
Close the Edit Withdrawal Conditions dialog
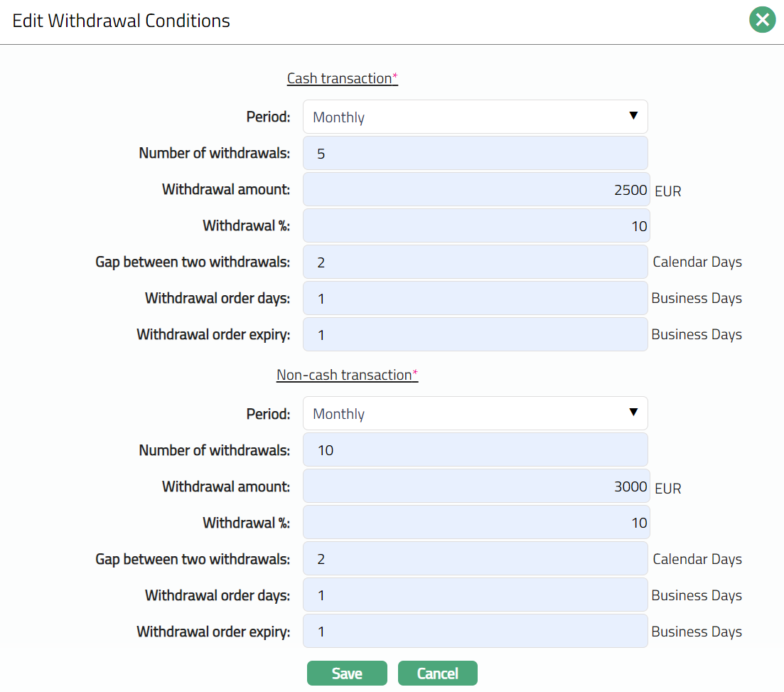tap(762, 20)
